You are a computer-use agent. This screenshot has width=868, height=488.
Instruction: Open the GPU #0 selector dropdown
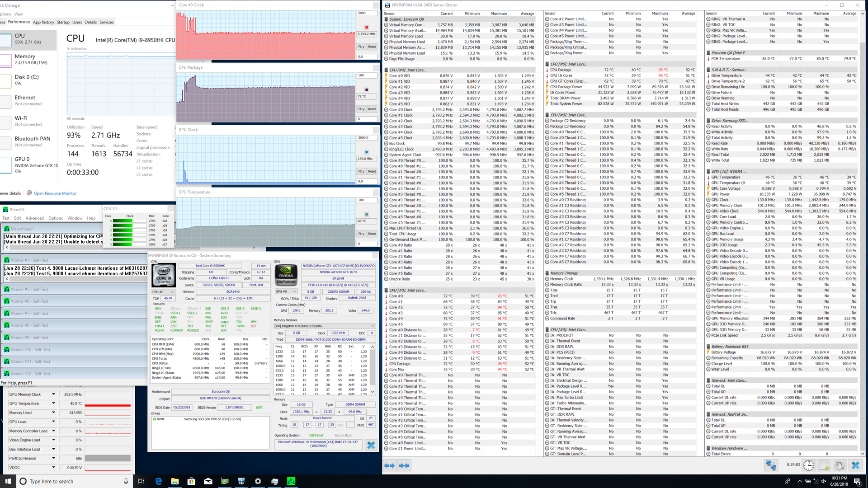coord(286,291)
